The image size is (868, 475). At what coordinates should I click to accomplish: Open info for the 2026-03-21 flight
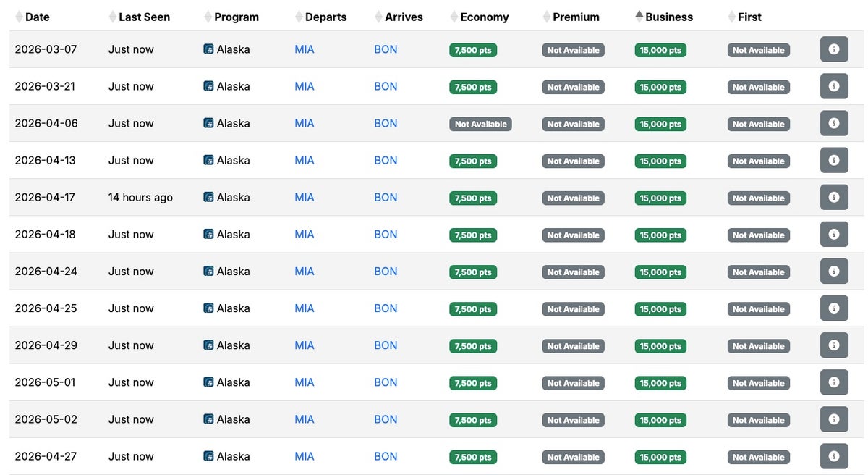coord(833,86)
